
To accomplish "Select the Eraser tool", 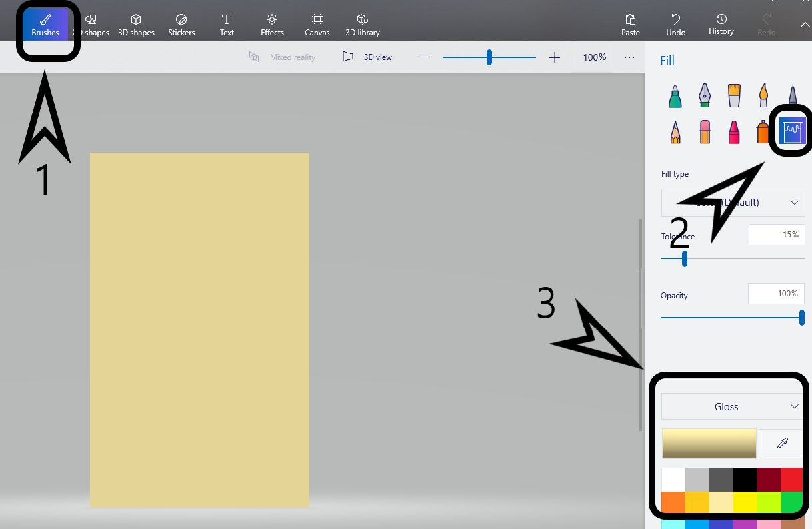I will click(x=704, y=131).
